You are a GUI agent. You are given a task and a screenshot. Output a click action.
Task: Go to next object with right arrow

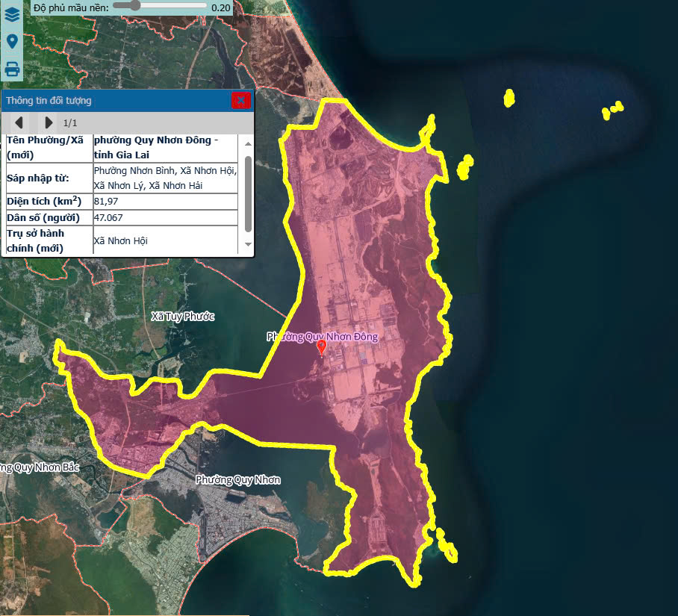pos(49,122)
